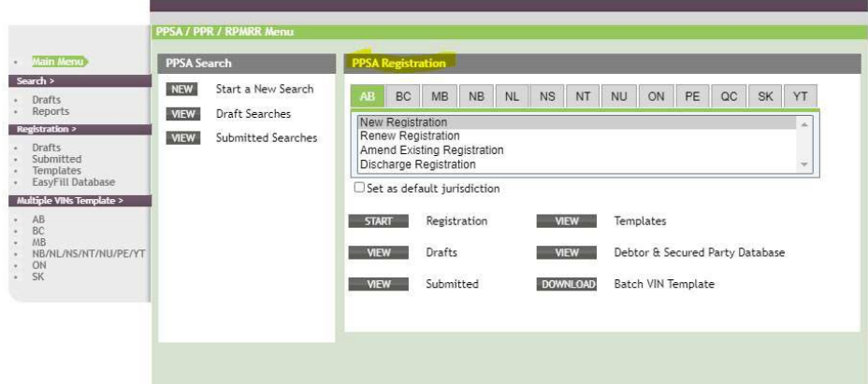Click NEW button for Start a New Search
Screen dimensions: 868x384
(182, 90)
